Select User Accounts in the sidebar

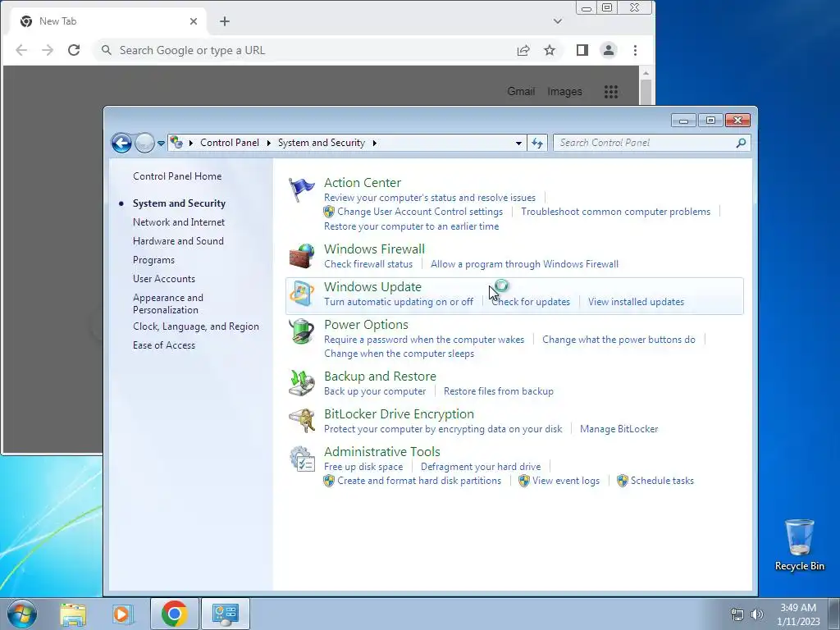164,279
